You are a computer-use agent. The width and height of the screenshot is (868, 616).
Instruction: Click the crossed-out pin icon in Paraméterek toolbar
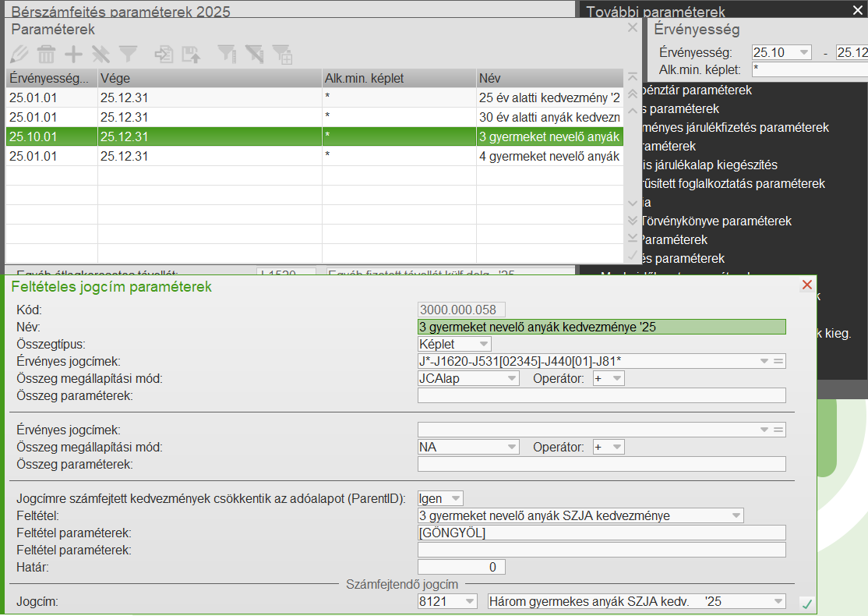click(x=101, y=55)
